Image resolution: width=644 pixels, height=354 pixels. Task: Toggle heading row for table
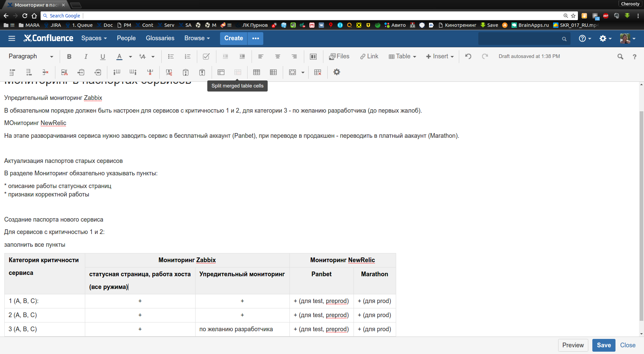click(x=257, y=72)
